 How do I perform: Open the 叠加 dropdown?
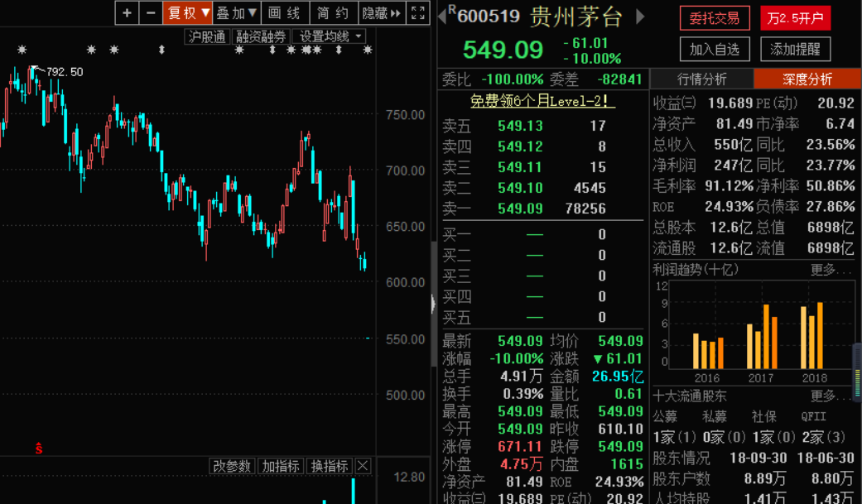pyautogui.click(x=236, y=12)
